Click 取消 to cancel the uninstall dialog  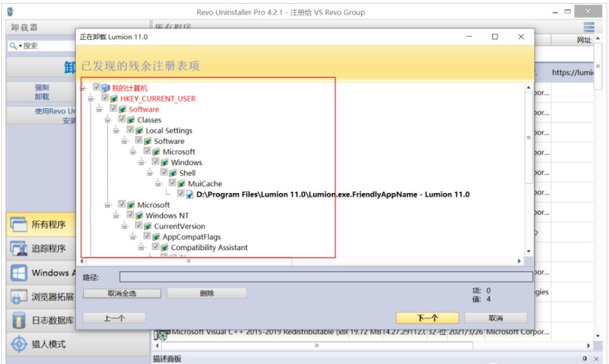pos(496,318)
